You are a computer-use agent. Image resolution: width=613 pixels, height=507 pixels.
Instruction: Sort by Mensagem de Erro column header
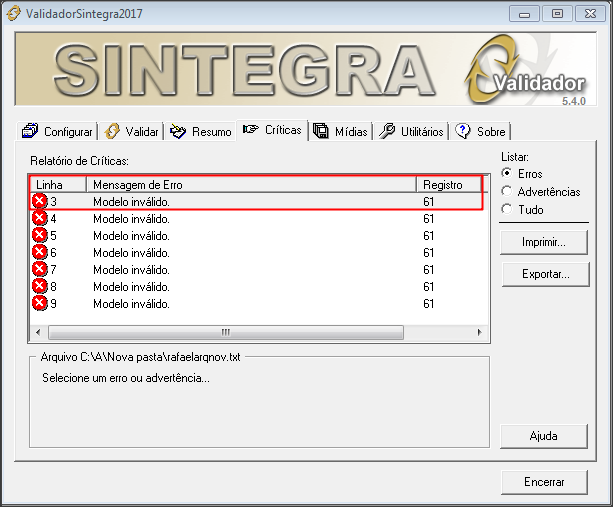251,185
